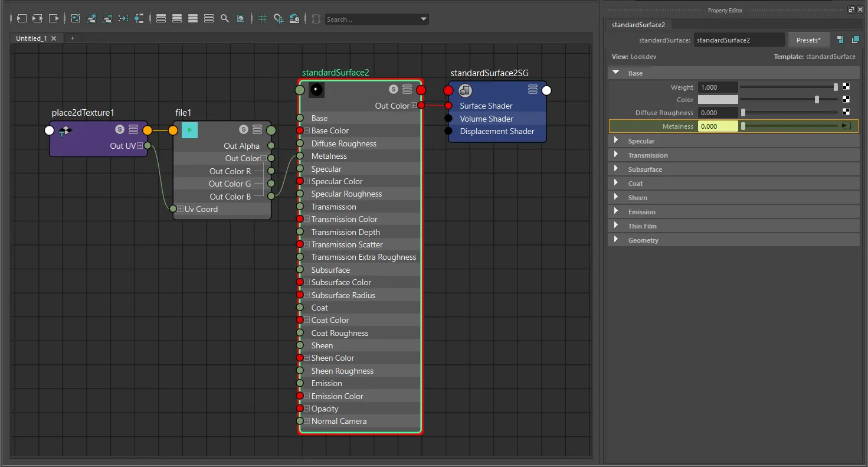868x467 pixels.
Task: Click the place2dTexture1 node icon
Action: (x=65, y=131)
